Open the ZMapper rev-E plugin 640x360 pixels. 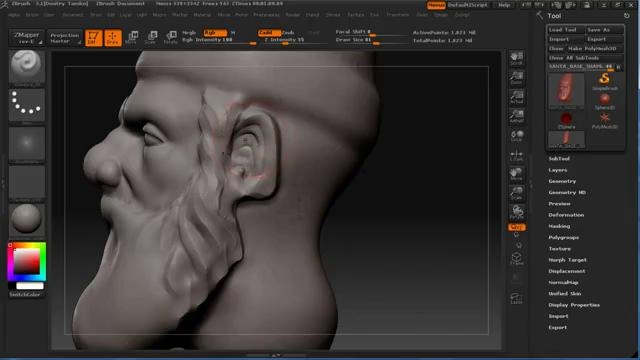tap(27, 38)
